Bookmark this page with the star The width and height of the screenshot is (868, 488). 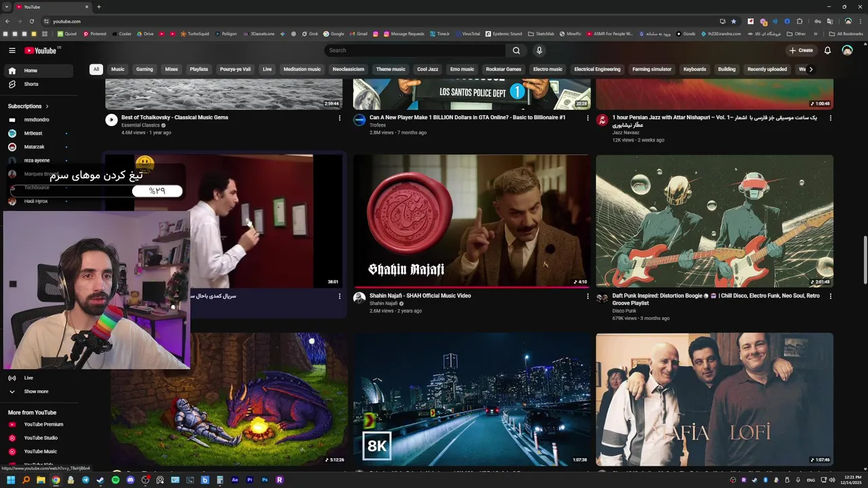[733, 21]
